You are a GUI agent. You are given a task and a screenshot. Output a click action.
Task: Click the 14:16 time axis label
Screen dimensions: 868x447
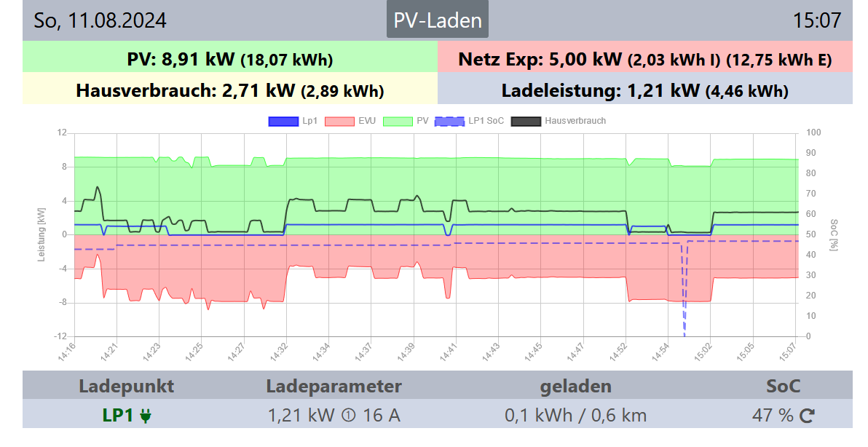66,352
